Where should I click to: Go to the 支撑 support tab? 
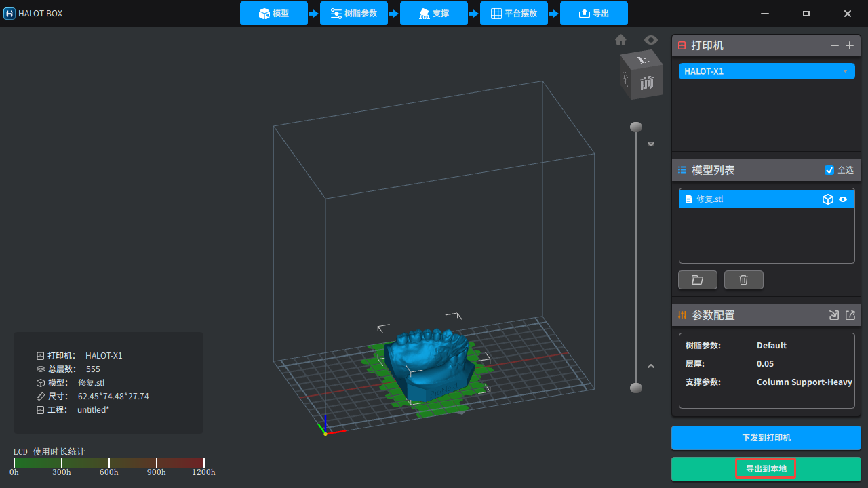[434, 14]
